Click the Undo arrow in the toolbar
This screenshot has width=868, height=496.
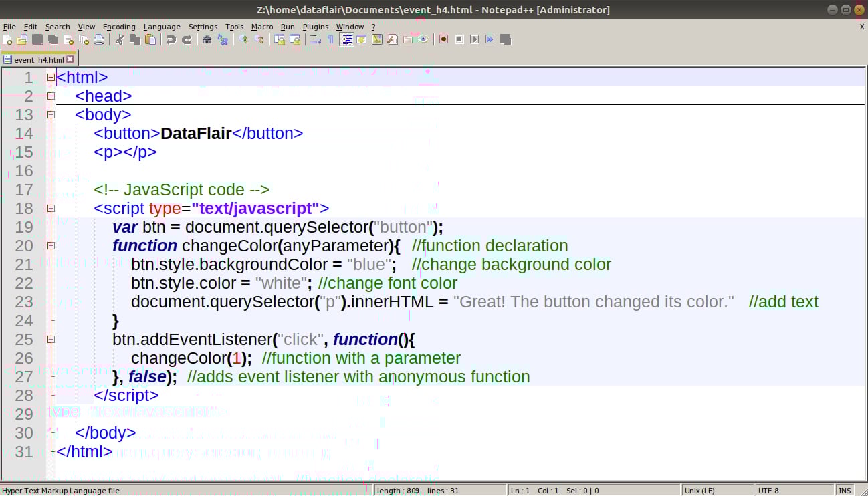tap(171, 39)
